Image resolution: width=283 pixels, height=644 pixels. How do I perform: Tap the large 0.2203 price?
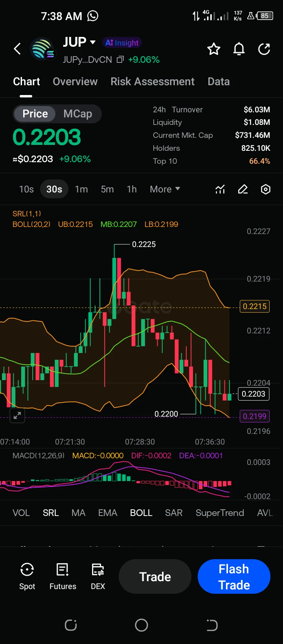point(47,137)
